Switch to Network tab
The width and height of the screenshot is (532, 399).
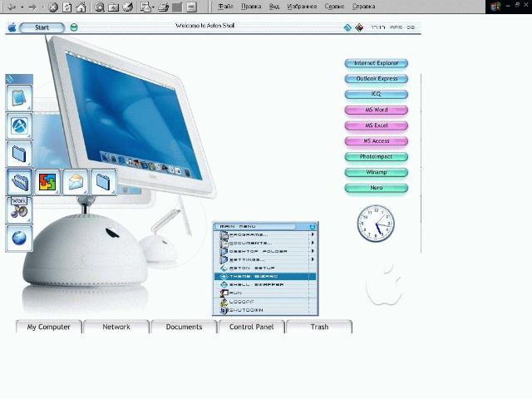point(116,327)
